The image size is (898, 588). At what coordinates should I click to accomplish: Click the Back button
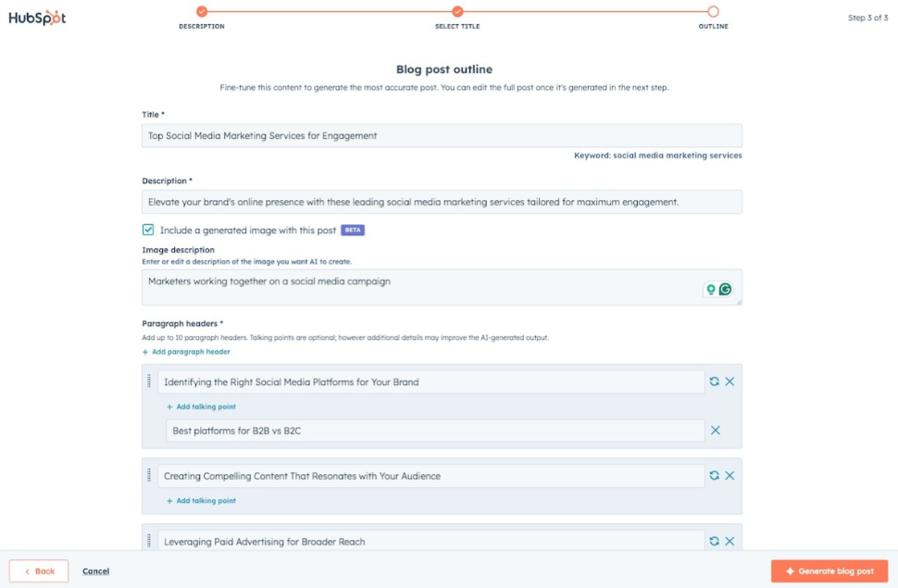(x=37, y=571)
